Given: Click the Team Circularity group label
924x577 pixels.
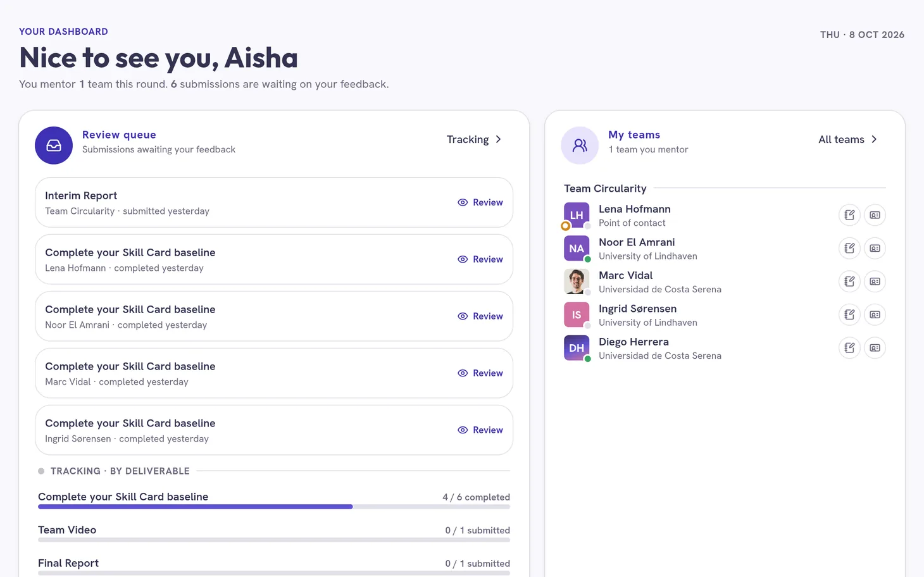Looking at the screenshot, I should (605, 189).
